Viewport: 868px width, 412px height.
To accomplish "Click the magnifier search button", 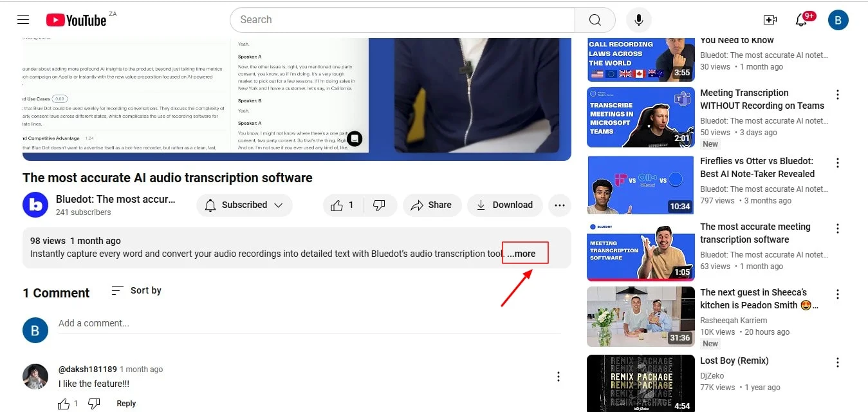I will (x=595, y=20).
